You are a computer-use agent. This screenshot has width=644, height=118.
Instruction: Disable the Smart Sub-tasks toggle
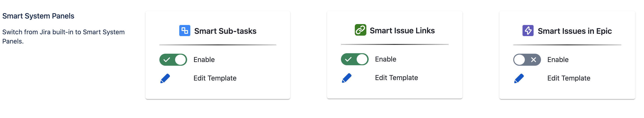point(173,60)
